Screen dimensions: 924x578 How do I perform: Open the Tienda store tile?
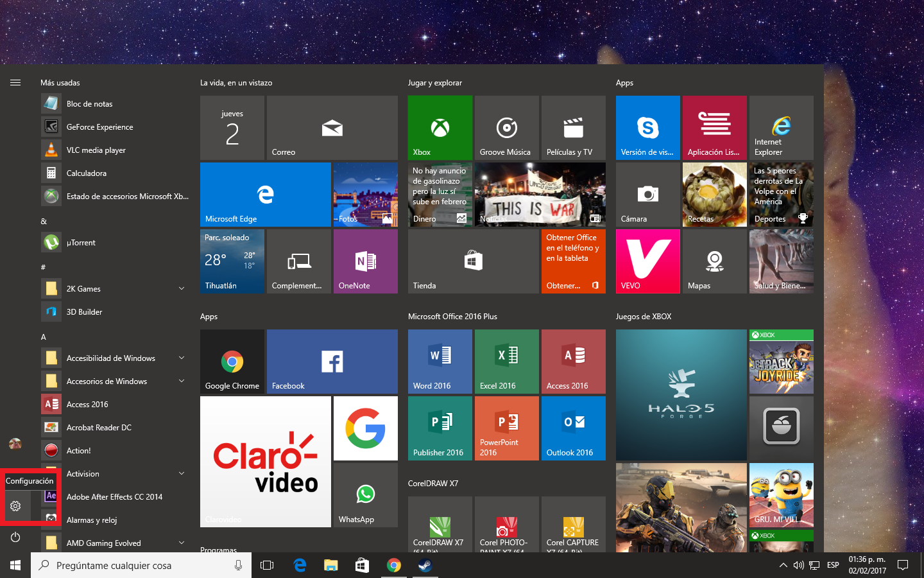[x=474, y=261]
